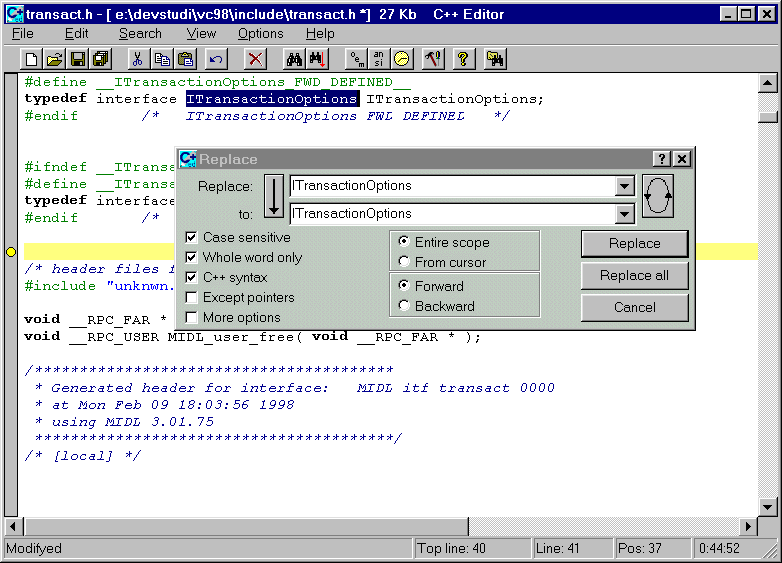This screenshot has height=563, width=782.
Task: Click the Save floppy disk icon
Action: coord(77,59)
